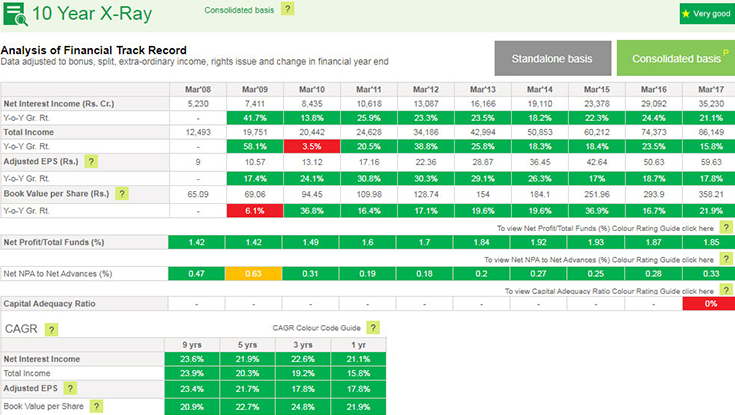Open help icon beside top Consolidated basis label
Viewport: 735px width, 415px height.
pos(288,9)
